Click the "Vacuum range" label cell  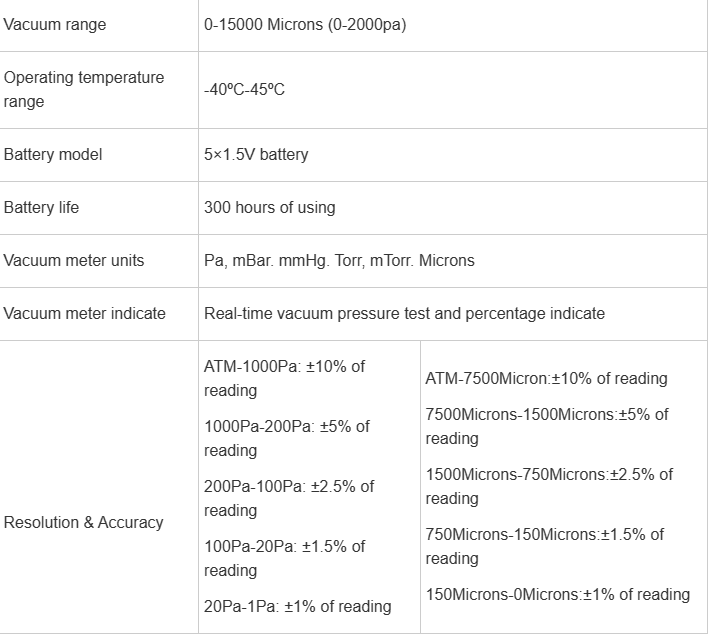55,24
